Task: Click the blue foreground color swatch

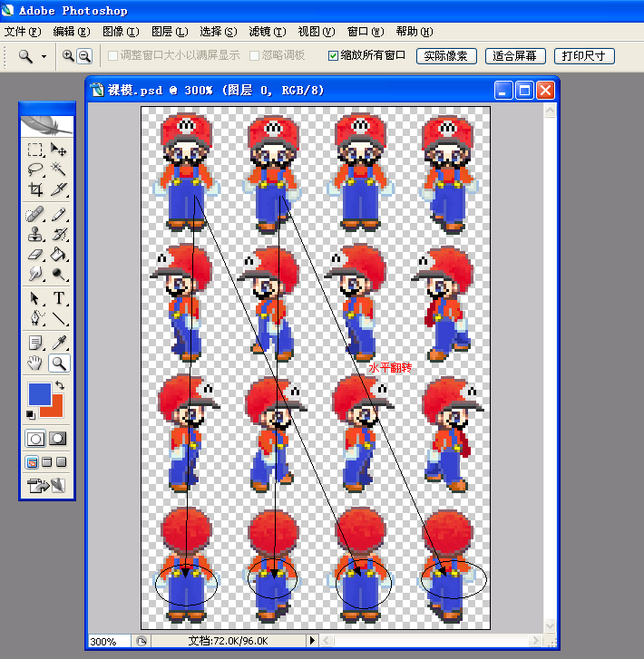Action: pos(39,393)
